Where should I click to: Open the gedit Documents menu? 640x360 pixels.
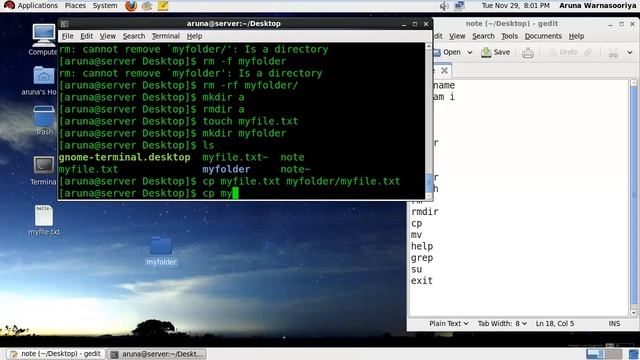pyautogui.click(x=543, y=36)
